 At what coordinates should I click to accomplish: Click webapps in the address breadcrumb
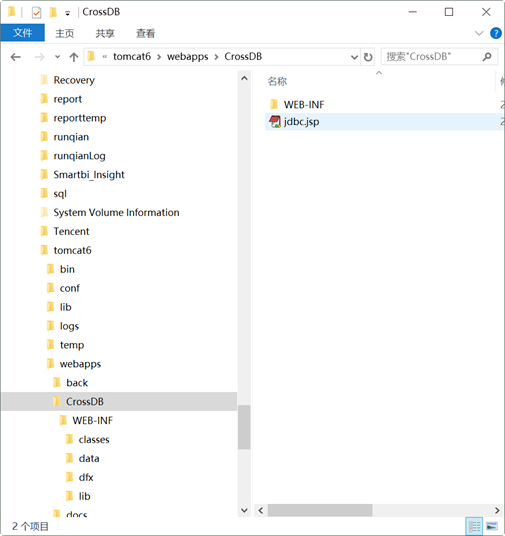187,56
